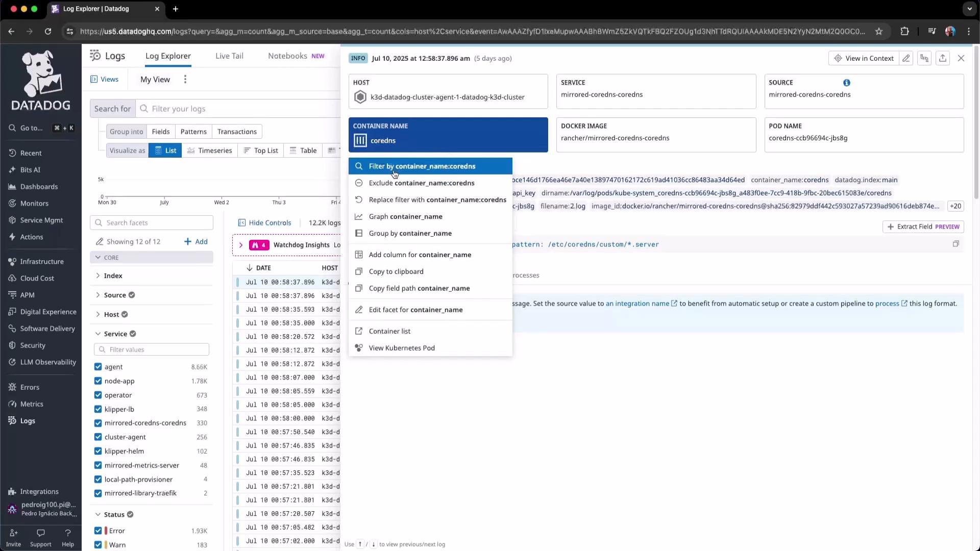This screenshot has height=551, width=980.
Task: Choose Graph container_name option
Action: pos(430,217)
